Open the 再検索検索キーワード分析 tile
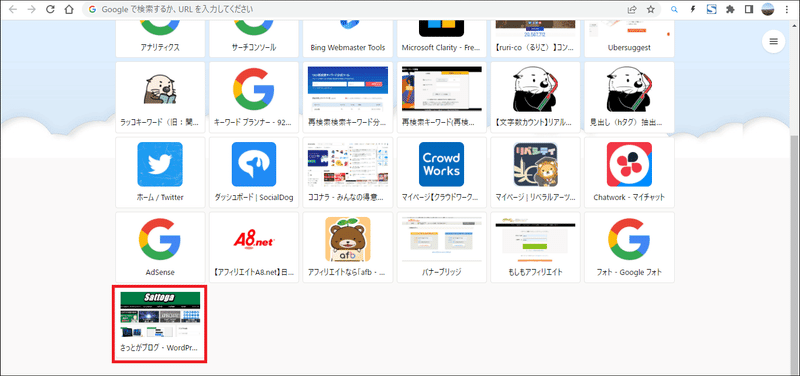This screenshot has height=376, width=800. 348,97
